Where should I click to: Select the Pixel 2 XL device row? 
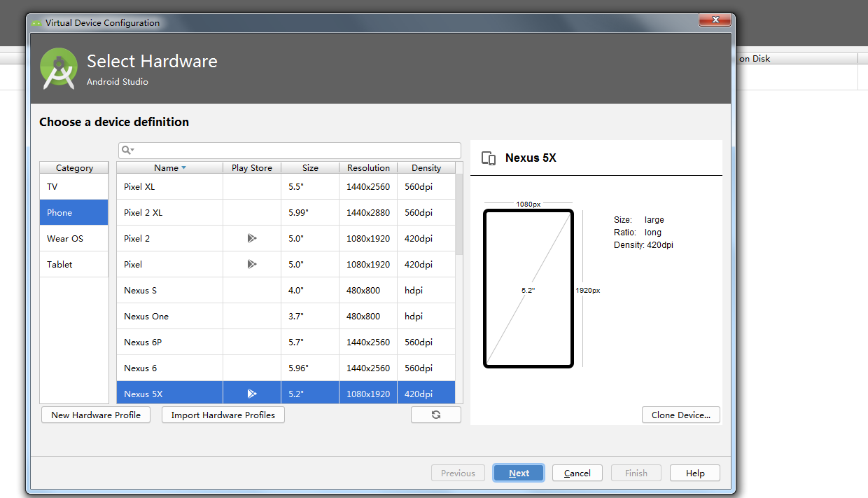(x=286, y=212)
